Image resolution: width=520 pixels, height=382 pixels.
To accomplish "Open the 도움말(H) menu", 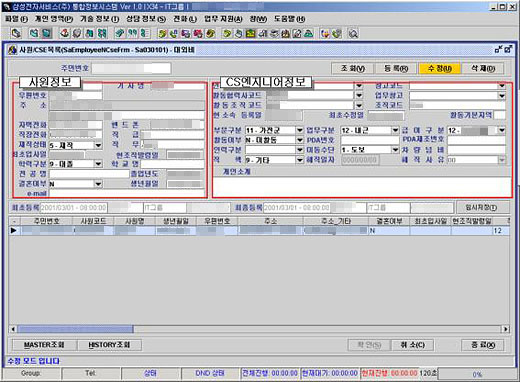I will click(x=289, y=19).
